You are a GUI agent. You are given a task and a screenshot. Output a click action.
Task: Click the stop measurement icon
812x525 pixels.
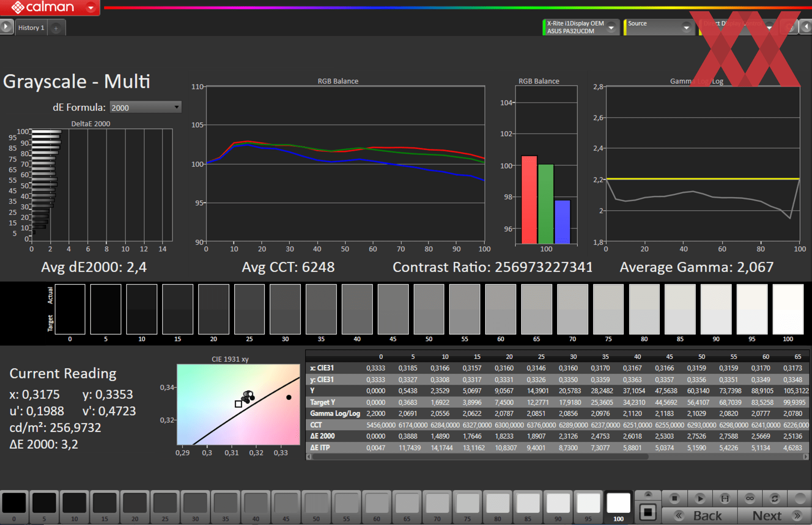coord(675,498)
